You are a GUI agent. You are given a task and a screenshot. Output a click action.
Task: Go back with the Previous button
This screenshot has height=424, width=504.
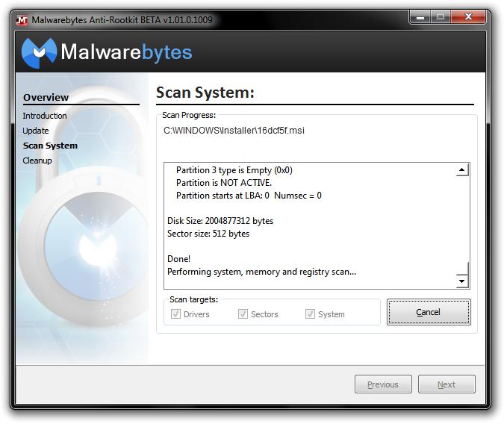click(383, 384)
